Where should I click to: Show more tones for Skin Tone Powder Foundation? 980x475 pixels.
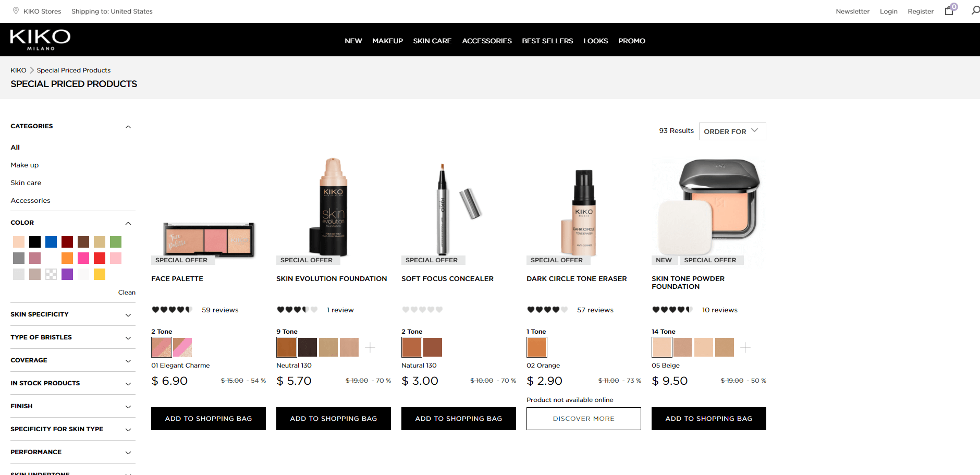[745, 347]
